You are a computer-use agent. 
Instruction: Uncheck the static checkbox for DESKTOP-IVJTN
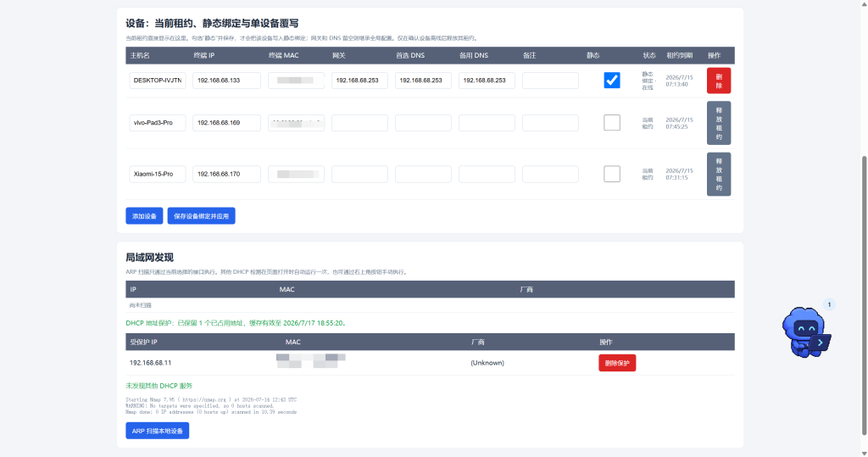pos(612,81)
